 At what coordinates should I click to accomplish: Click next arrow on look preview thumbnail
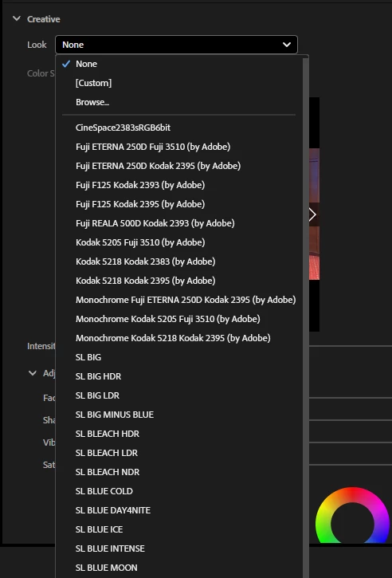[x=313, y=214]
